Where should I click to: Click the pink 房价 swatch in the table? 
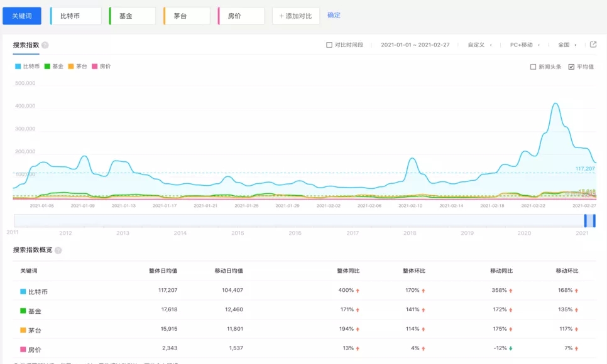pos(23,350)
